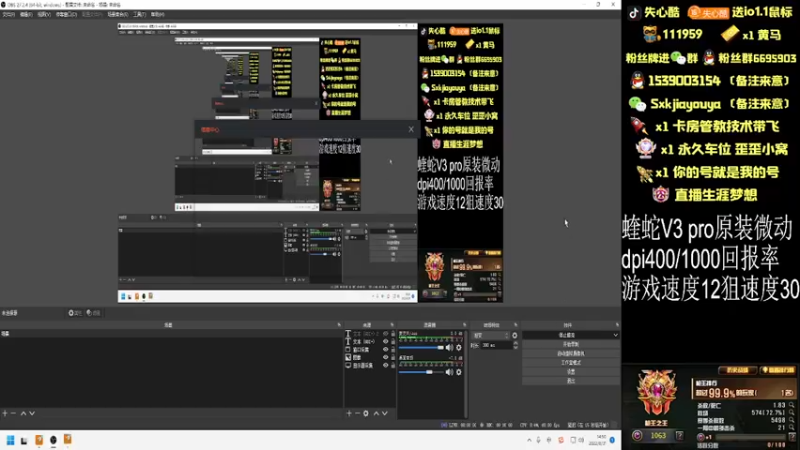This screenshot has width=800, height=450.
Task: Expand the streaming button dropdown arrow
Action: tap(616, 335)
